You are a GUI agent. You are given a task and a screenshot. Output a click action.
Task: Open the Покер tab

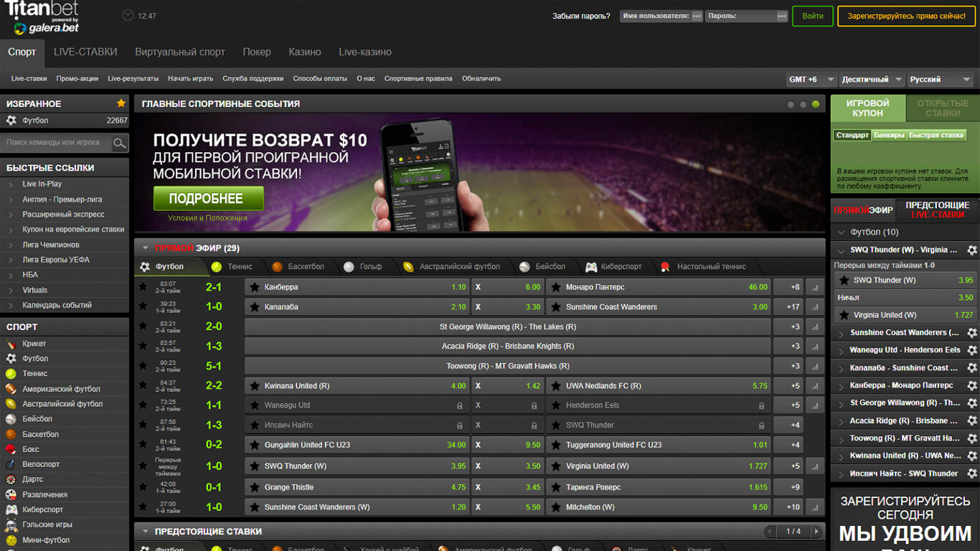tap(257, 52)
